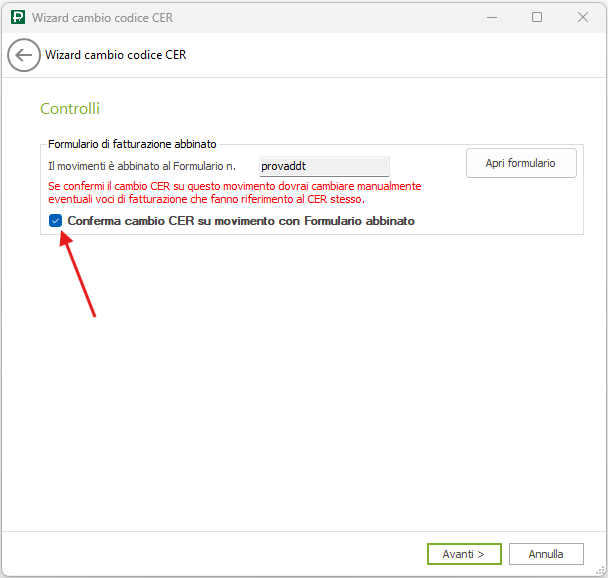Click the green P app icon in title bar
The height and width of the screenshot is (578, 608).
click(x=17, y=18)
